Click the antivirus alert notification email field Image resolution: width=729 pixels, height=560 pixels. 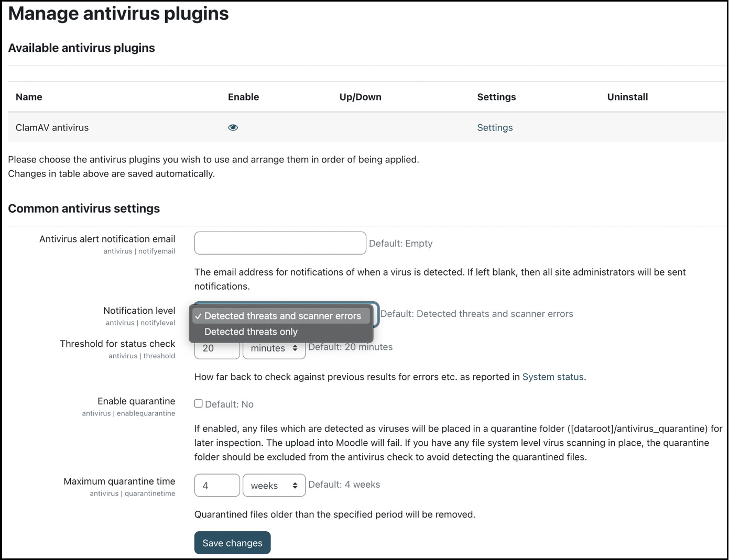280,243
